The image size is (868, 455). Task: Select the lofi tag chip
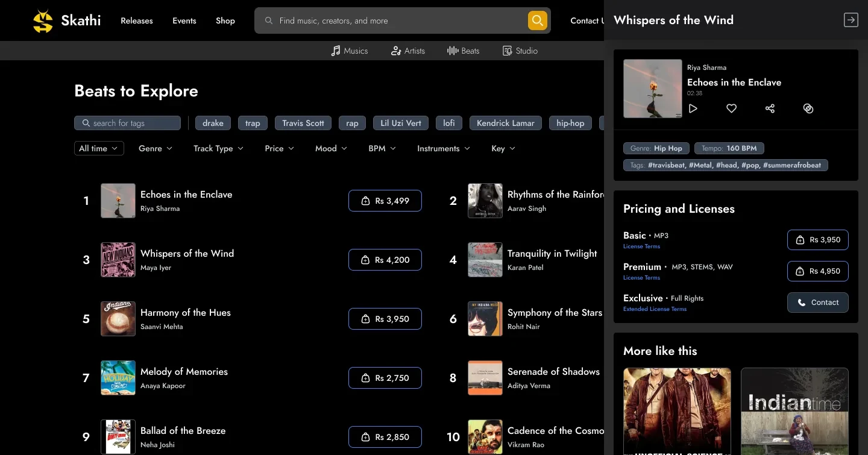point(449,123)
